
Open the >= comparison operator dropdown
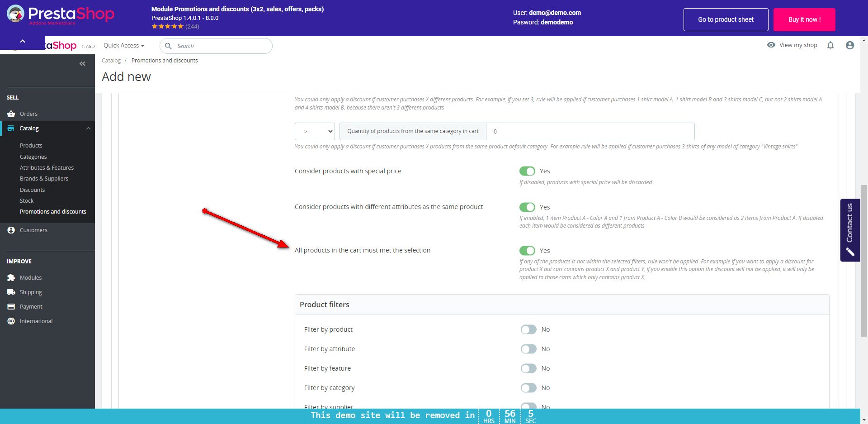[315, 131]
